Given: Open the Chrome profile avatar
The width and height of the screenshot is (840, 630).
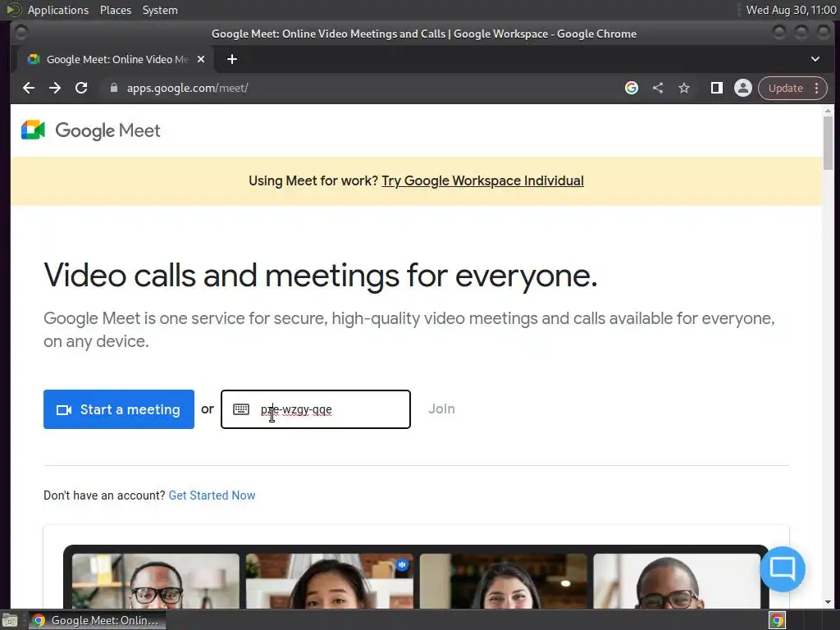Looking at the screenshot, I should coord(743,88).
